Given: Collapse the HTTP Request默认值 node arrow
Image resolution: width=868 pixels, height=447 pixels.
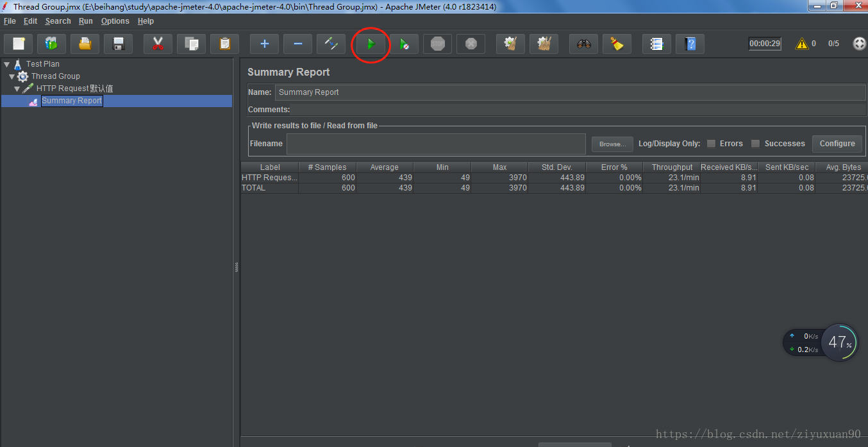Looking at the screenshot, I should tap(17, 89).
